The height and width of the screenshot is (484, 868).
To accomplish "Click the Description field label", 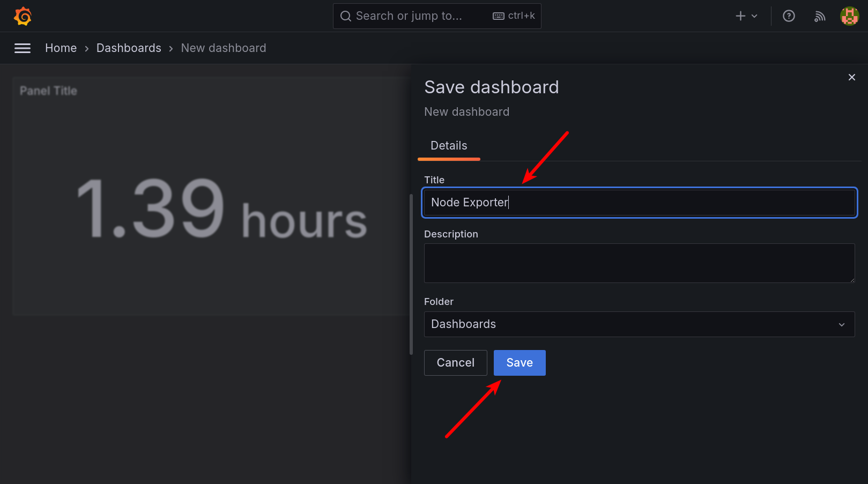I will point(451,234).
